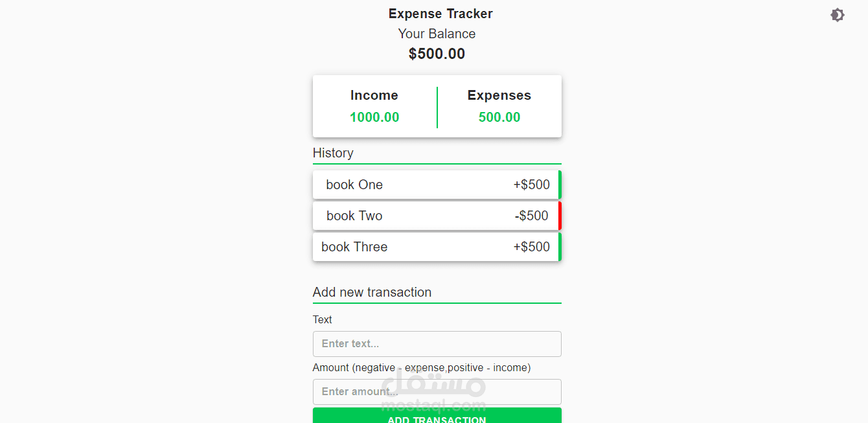Select the book Three income entry
The width and height of the screenshot is (868, 423).
pos(437,247)
